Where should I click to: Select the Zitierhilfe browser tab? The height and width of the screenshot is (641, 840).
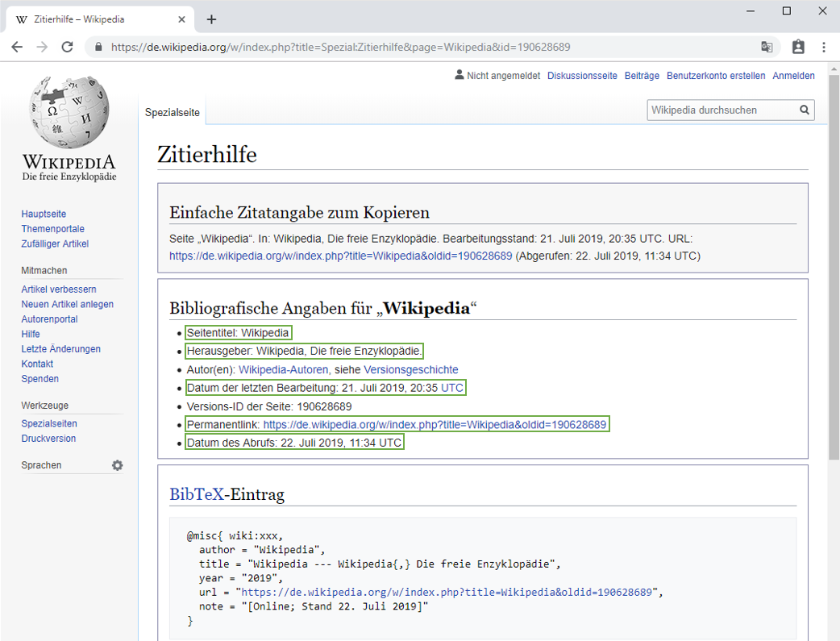[97, 19]
